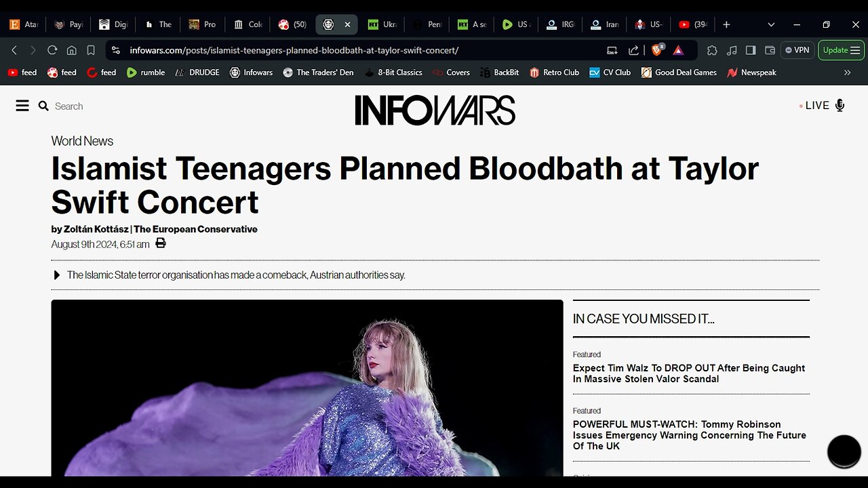Viewport: 868px width, 488px height.
Task: Open the 'Good Deal Games' bookmark
Action: coord(679,73)
